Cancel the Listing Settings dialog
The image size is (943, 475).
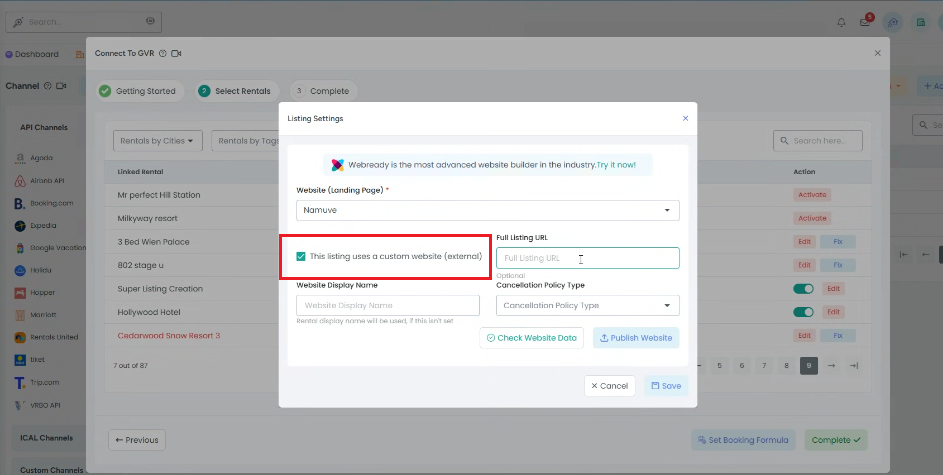[x=609, y=386]
